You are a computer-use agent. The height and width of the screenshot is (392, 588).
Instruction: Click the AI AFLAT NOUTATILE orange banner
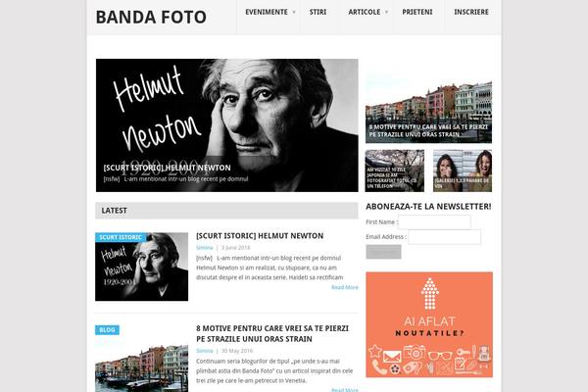[429, 324]
